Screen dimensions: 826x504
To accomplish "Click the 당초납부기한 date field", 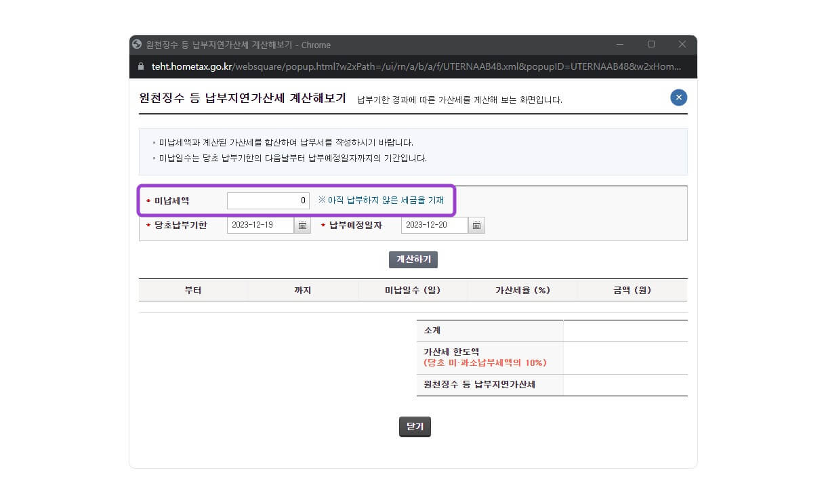I will pos(260,226).
